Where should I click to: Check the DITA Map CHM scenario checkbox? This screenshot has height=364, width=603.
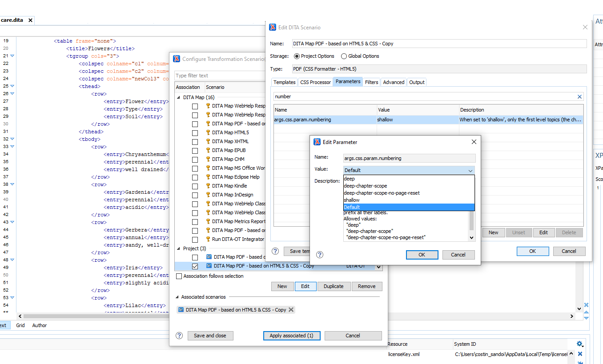195,160
